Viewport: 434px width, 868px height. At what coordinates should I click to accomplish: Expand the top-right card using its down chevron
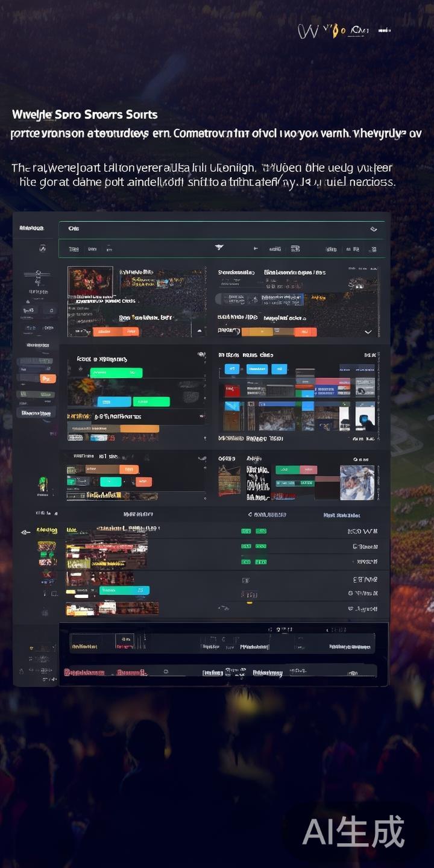pos(368,332)
